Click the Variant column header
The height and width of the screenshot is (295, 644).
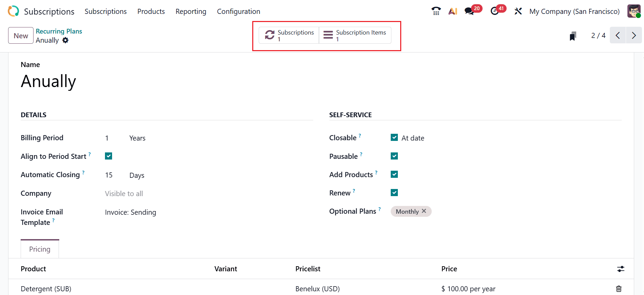[x=226, y=269]
